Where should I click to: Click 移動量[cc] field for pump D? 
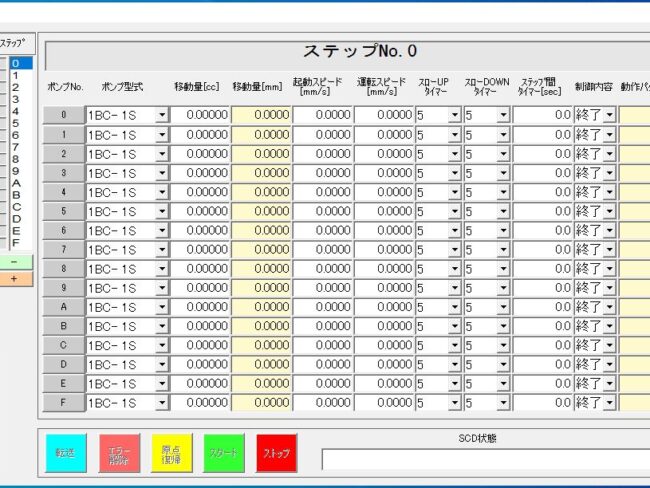click(200, 364)
